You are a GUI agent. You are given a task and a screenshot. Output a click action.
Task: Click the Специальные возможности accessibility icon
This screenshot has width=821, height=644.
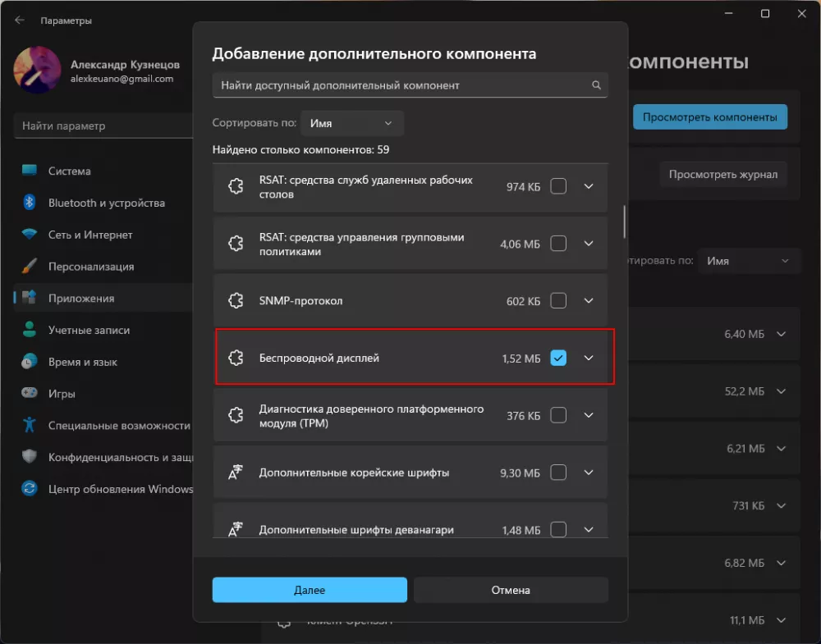[30, 426]
